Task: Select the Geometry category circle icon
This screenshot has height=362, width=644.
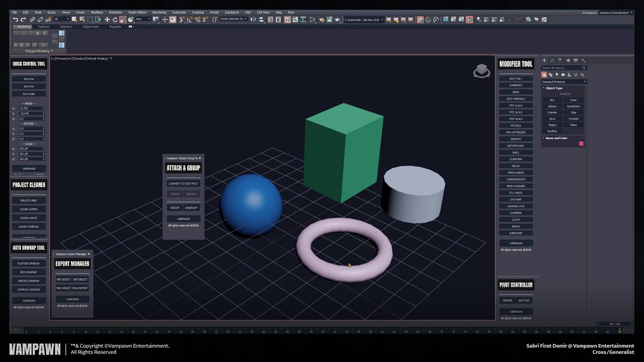Action: (x=544, y=75)
